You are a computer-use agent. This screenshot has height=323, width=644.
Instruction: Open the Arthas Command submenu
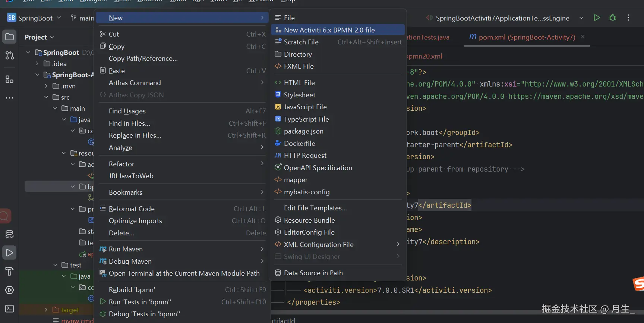pos(182,82)
